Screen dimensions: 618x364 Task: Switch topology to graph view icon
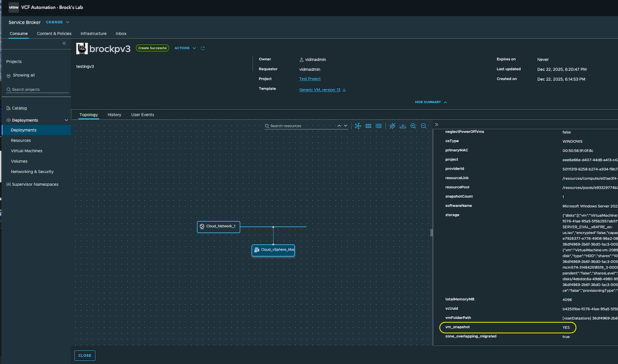coord(358,126)
